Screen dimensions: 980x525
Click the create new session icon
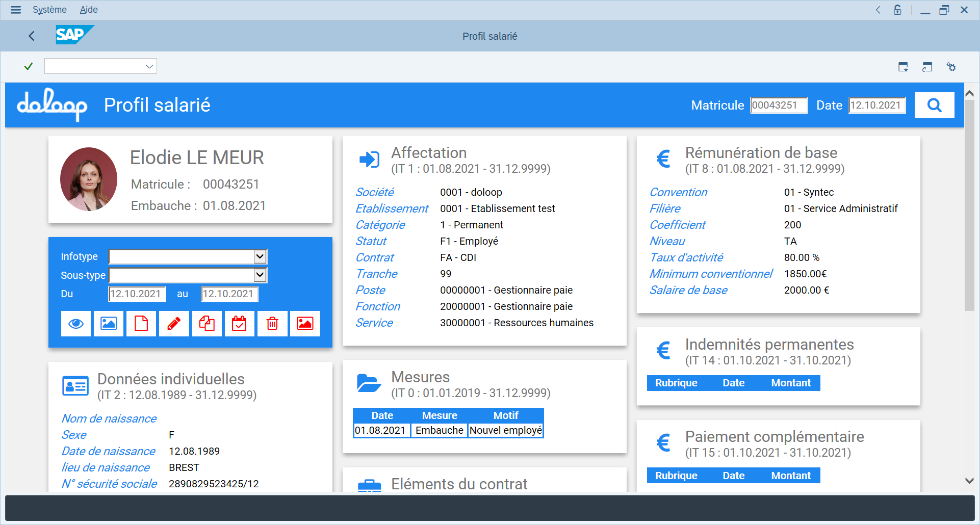(x=903, y=67)
